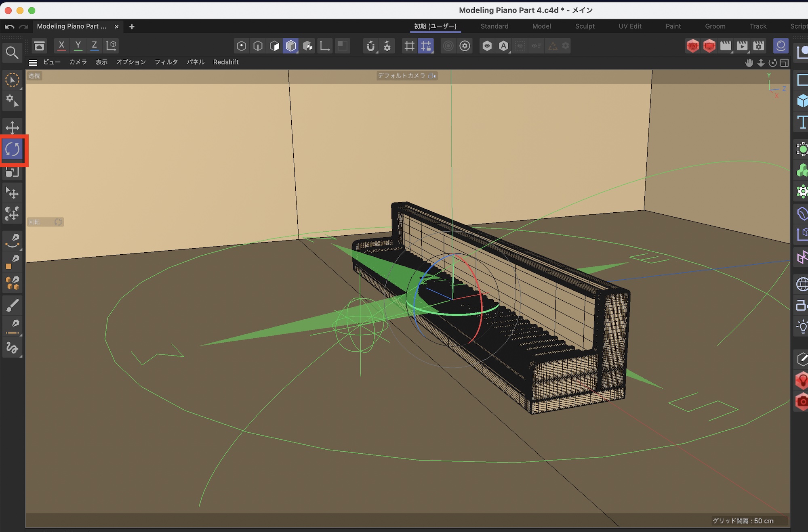Activate the Rotate tool

click(x=12, y=150)
